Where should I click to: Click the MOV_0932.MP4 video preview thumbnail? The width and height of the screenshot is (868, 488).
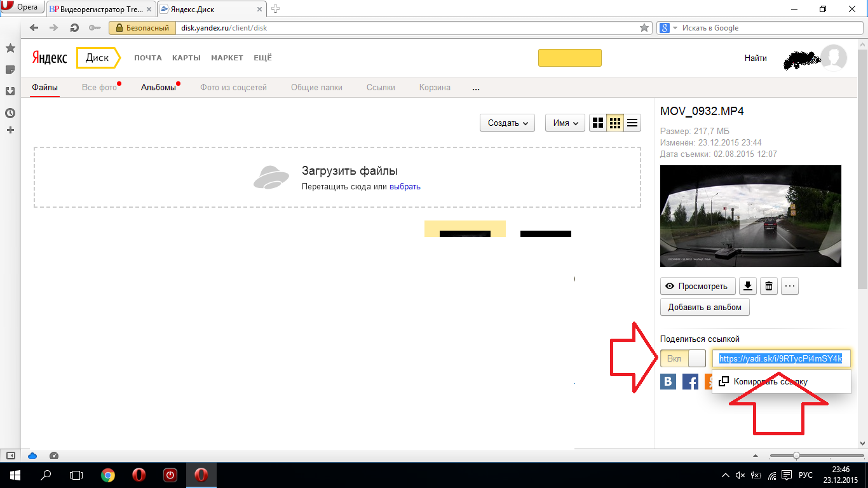coord(750,216)
